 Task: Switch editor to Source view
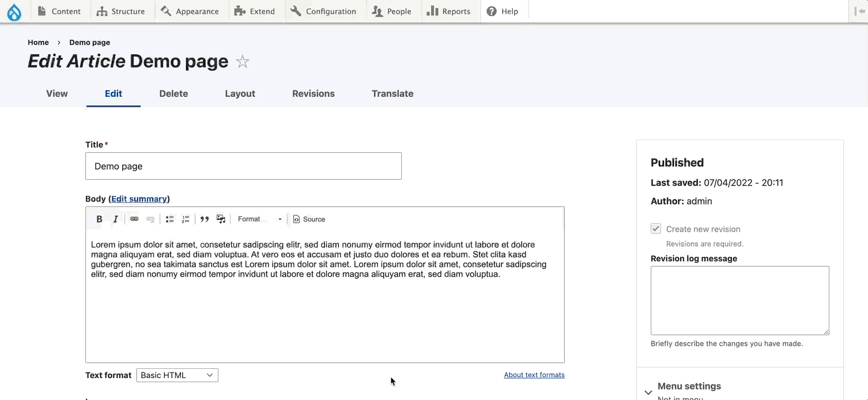(309, 219)
